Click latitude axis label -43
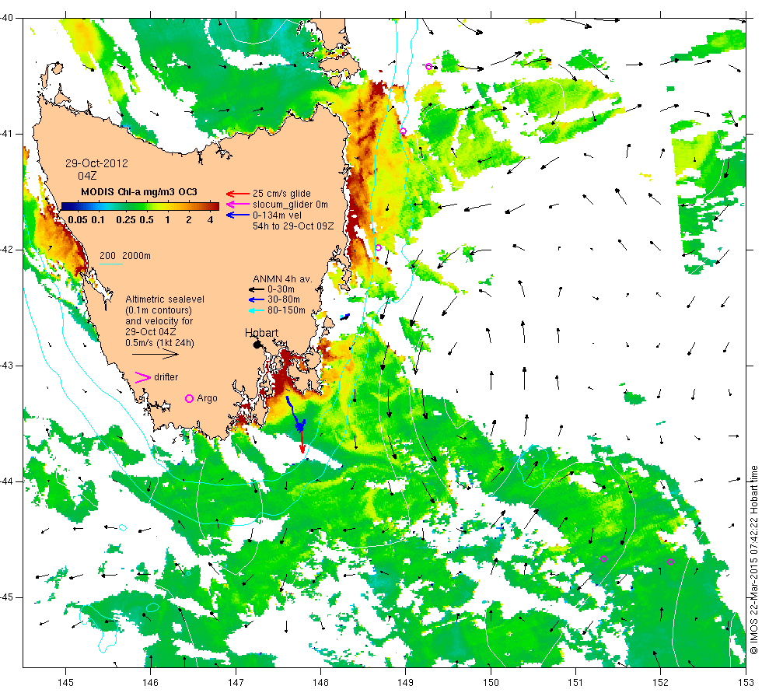 click(7, 366)
